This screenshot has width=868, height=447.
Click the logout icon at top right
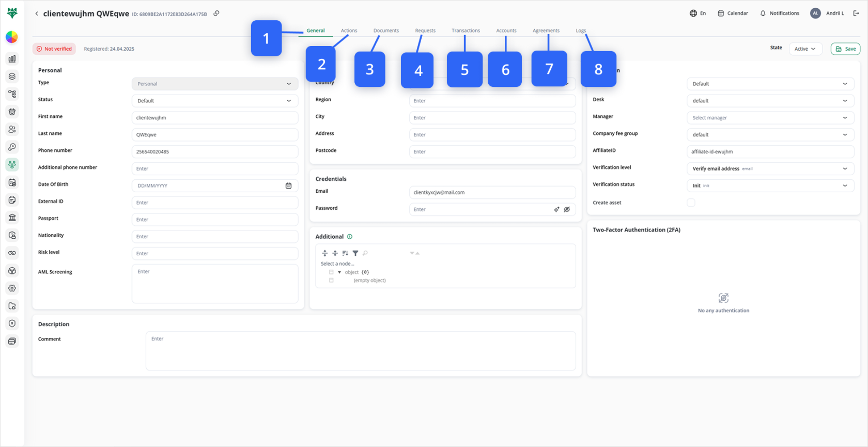click(856, 13)
